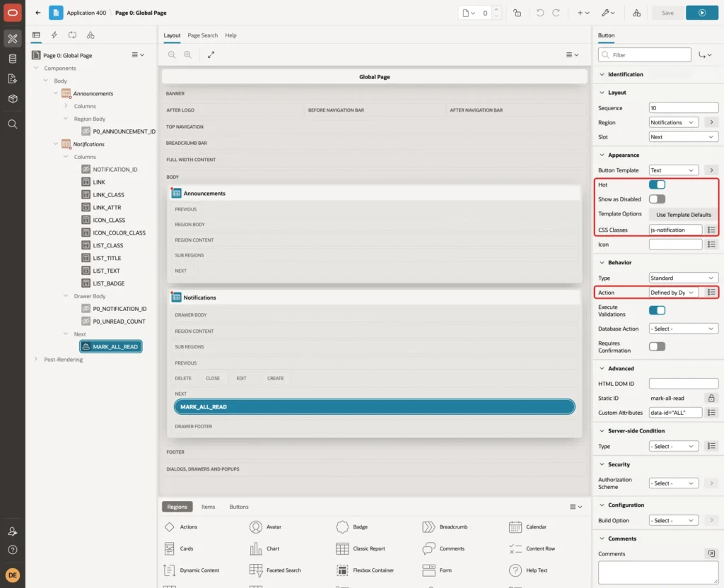Image resolution: width=724 pixels, height=588 pixels.
Task: Collapse the Notifications tree node
Action: click(x=56, y=144)
